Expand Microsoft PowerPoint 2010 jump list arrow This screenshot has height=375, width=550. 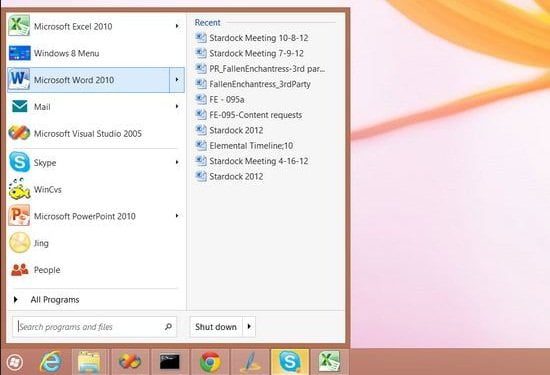tap(177, 216)
